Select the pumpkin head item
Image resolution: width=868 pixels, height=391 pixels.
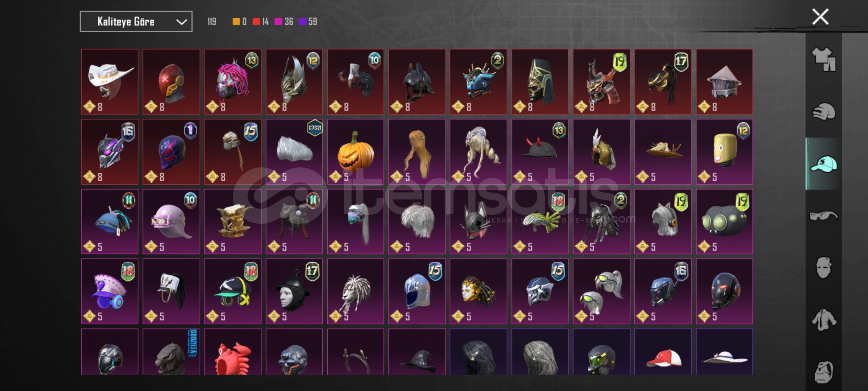click(356, 152)
